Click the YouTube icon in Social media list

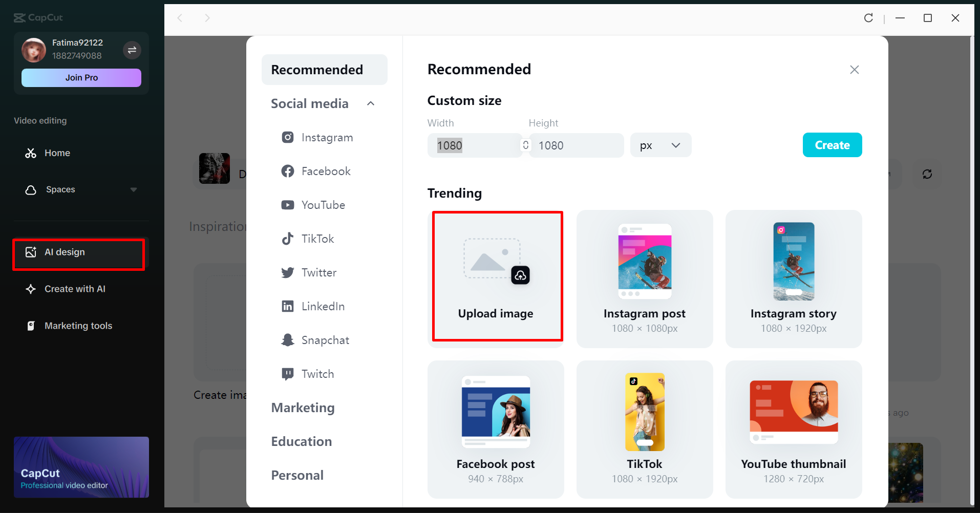288,205
